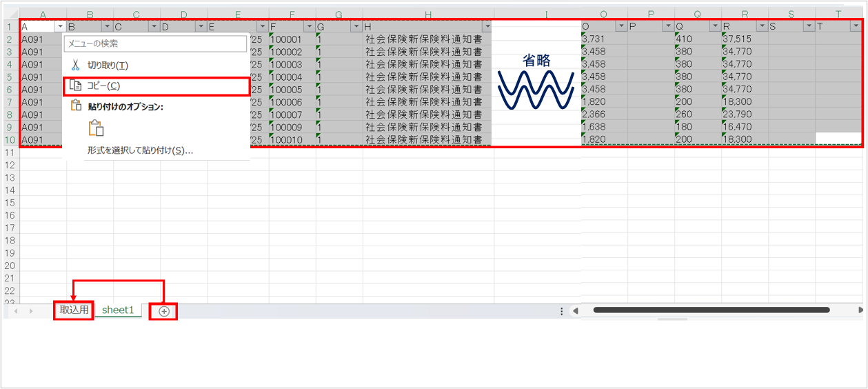Select the cell containing 100005
Viewport: 868px width, 389px height.
(292, 89)
